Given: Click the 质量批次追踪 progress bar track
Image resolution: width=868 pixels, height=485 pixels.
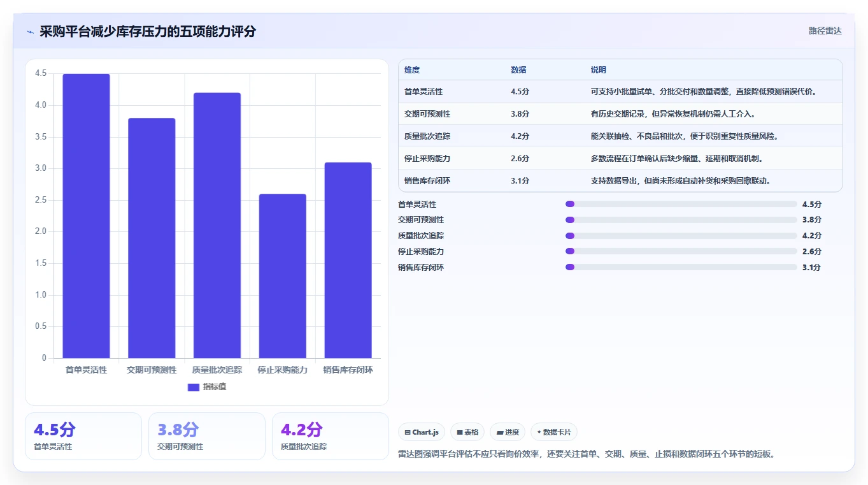Looking at the screenshot, I should pyautogui.click(x=681, y=236).
